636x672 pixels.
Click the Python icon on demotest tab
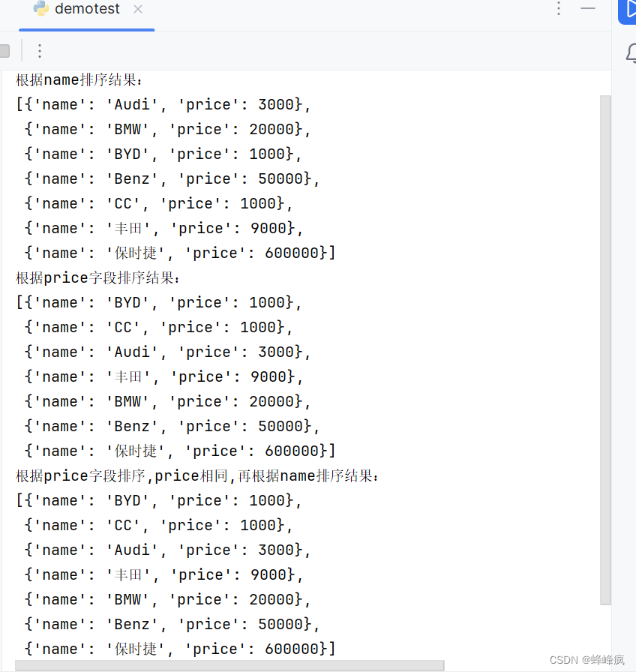(x=41, y=8)
